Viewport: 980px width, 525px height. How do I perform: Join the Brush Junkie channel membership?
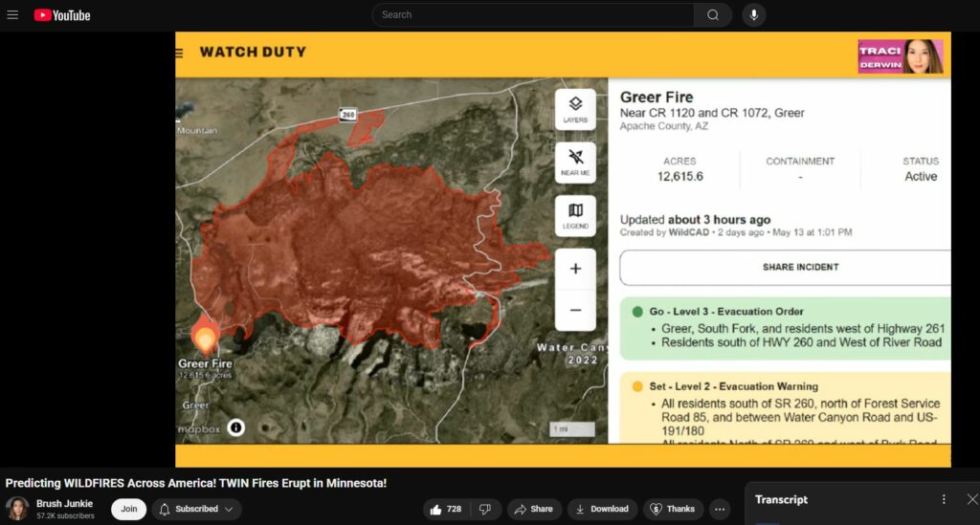pos(129,509)
